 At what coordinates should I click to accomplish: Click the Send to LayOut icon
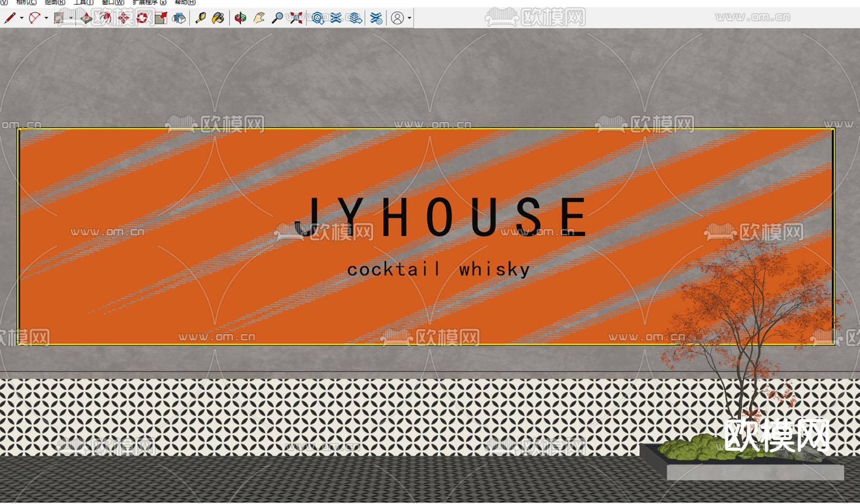[355, 18]
